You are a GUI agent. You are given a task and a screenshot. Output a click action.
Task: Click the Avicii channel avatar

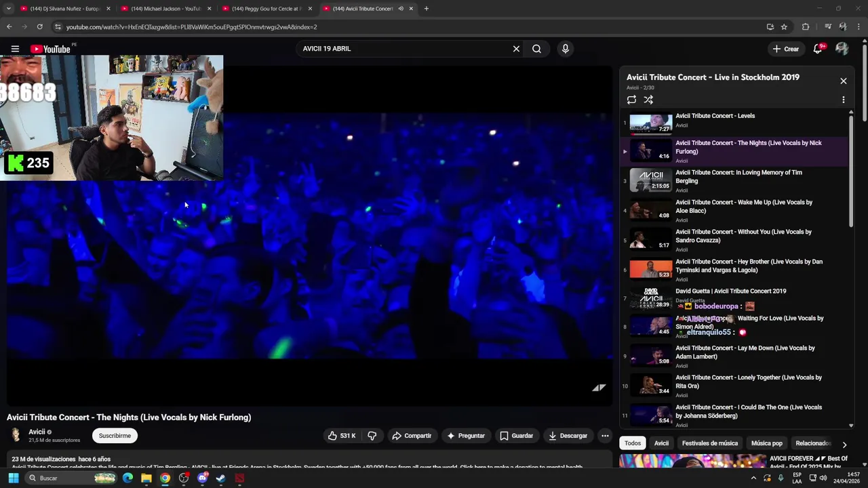16,435
